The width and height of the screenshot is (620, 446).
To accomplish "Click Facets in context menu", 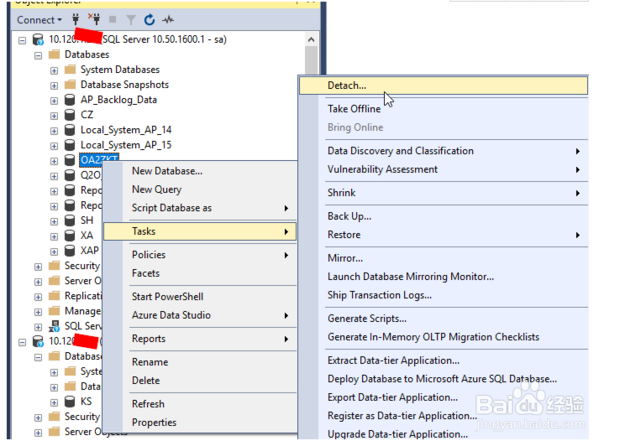I will tap(200, 273).
